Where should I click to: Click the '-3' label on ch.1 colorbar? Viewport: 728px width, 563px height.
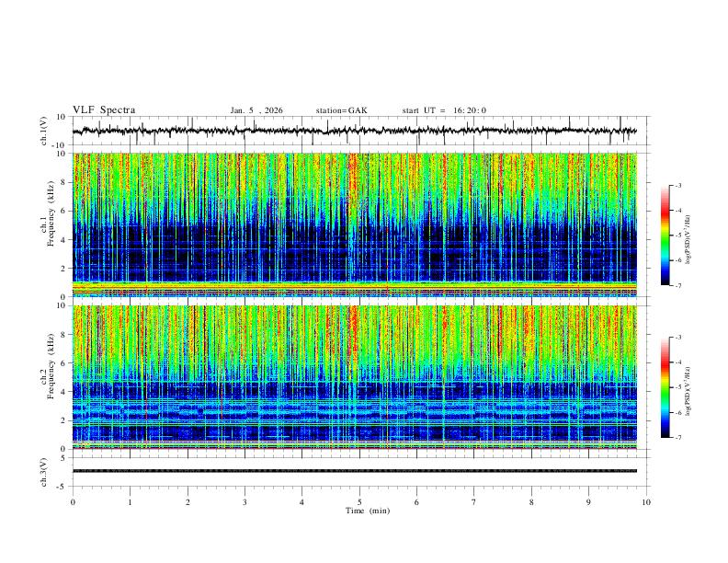click(677, 185)
